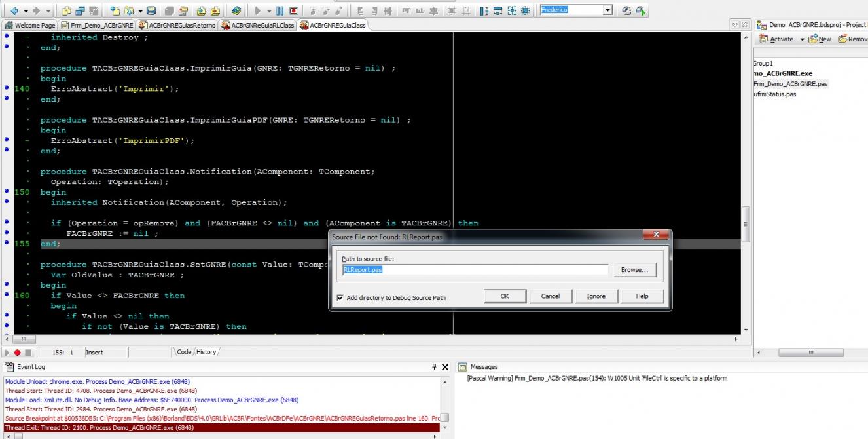Click the Ignore button in dialog
The width and height of the screenshot is (868, 439).
point(596,296)
